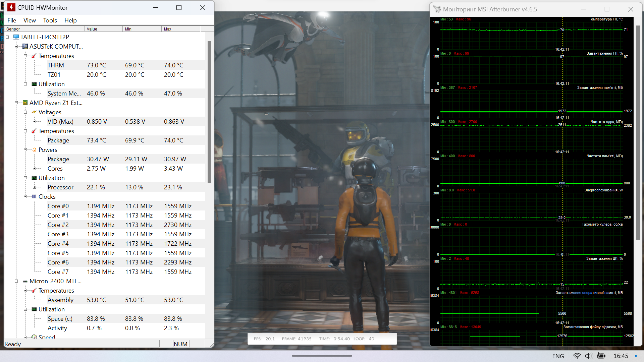
Task: Click ENG language indicator in taskbar
Action: point(558,356)
